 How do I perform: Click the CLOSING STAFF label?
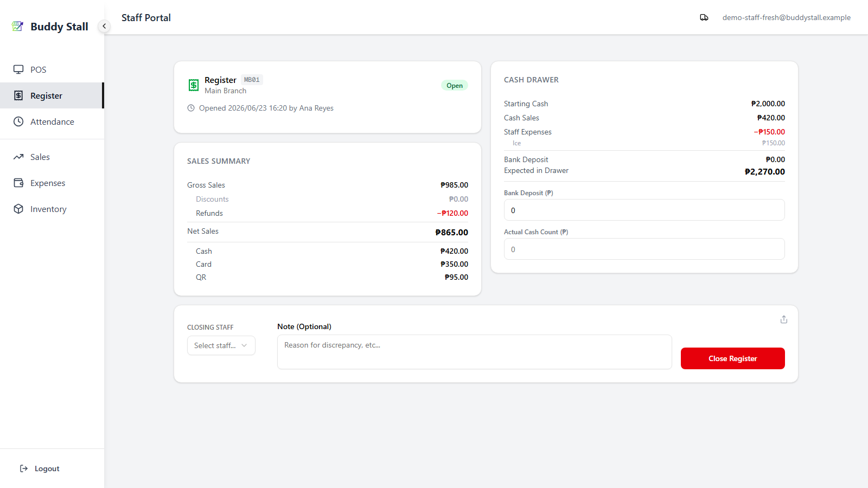click(x=210, y=328)
